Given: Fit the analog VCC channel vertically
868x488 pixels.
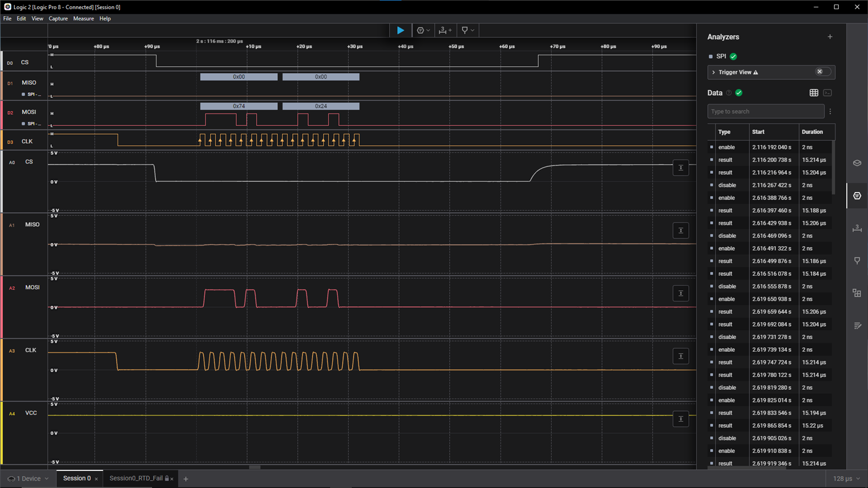Looking at the screenshot, I should pos(680,418).
